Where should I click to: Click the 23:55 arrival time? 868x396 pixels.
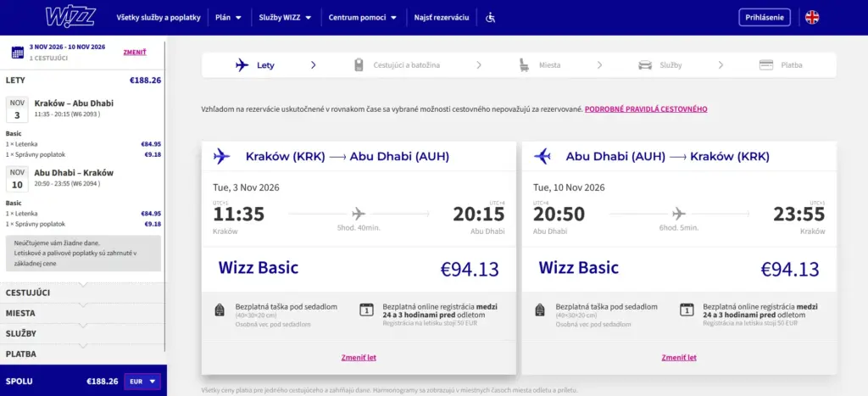pos(799,215)
